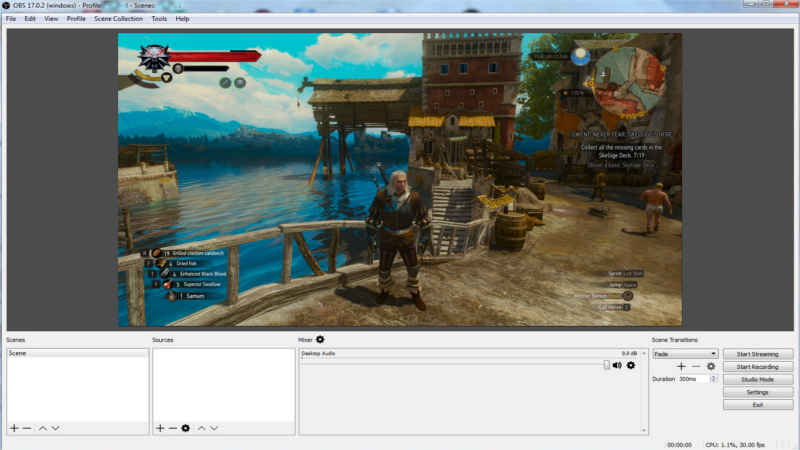Screen dimensions: 800x450
Task: Open the Tools menu
Action: pyautogui.click(x=159, y=19)
